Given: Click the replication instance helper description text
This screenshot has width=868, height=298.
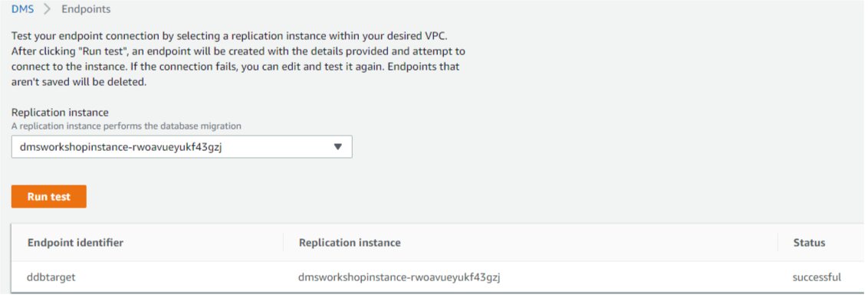Looking at the screenshot, I should [127, 126].
